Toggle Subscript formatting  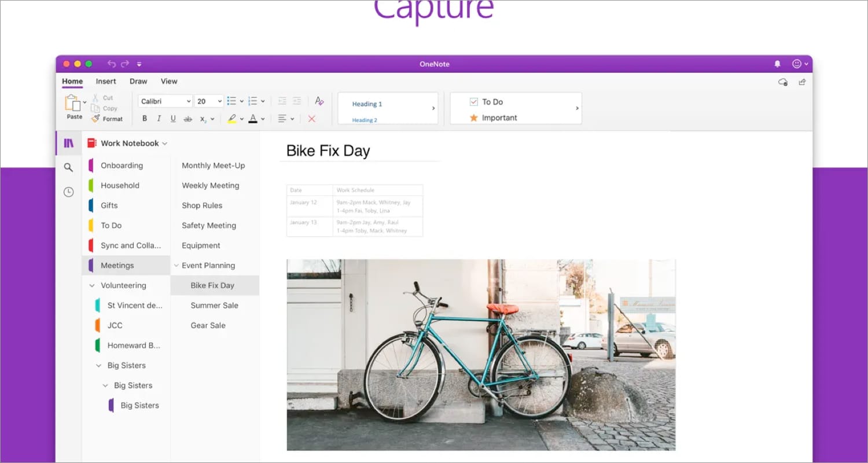pos(203,119)
